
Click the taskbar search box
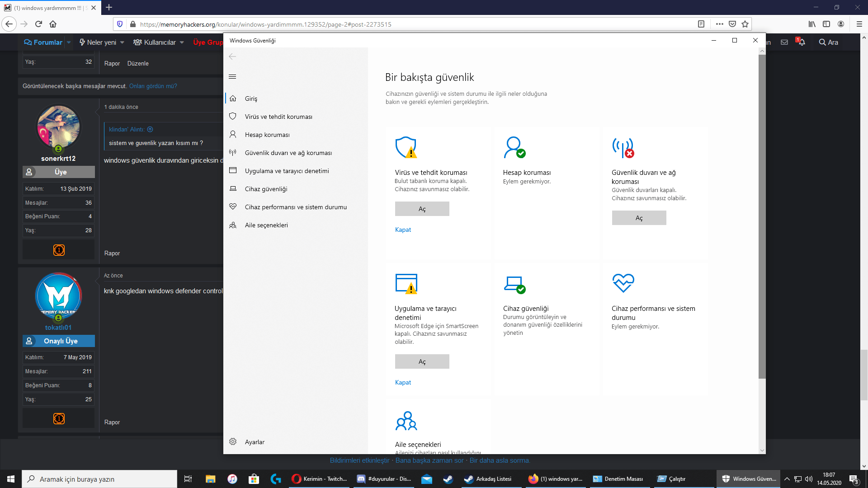pyautogui.click(x=99, y=479)
